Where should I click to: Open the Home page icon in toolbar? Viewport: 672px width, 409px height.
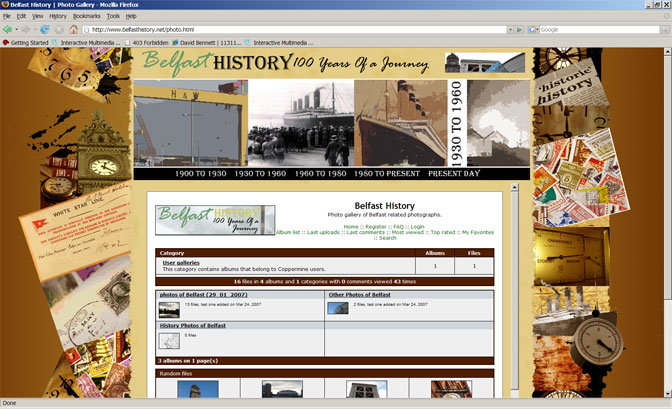click(74, 30)
